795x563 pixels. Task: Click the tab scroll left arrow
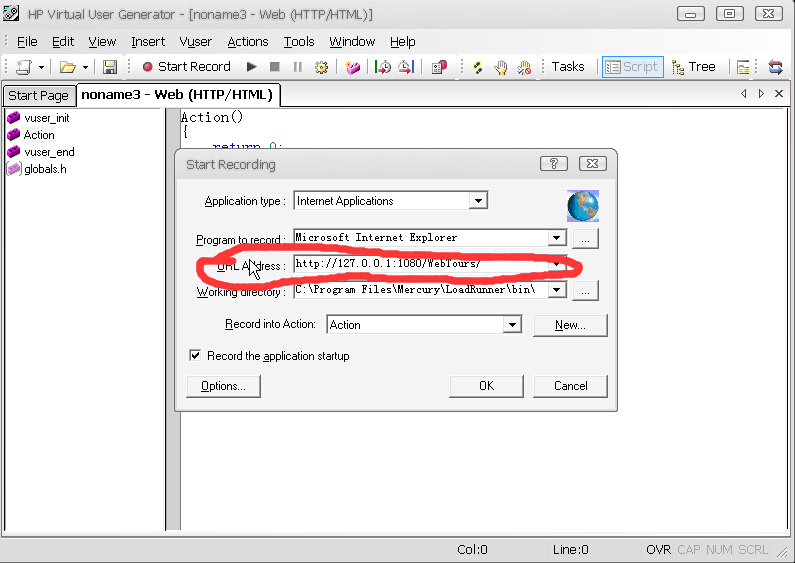743,93
